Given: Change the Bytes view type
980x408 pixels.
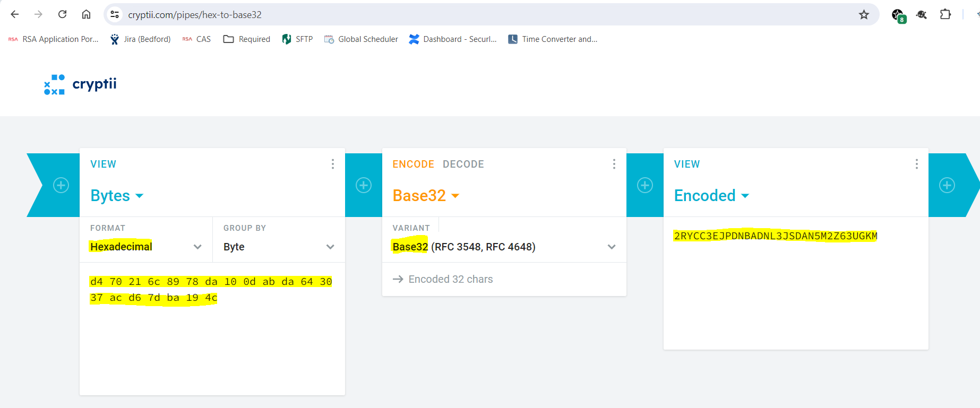Looking at the screenshot, I should pyautogui.click(x=117, y=196).
